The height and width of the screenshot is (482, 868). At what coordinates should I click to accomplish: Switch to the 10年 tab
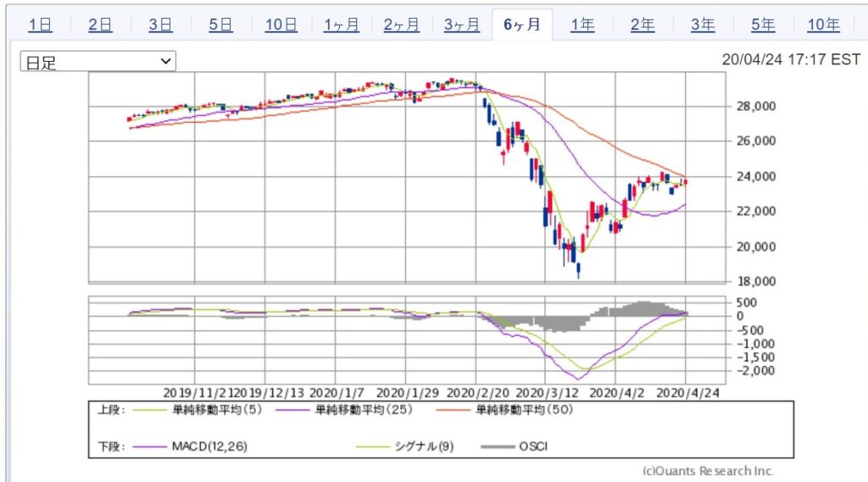click(823, 25)
